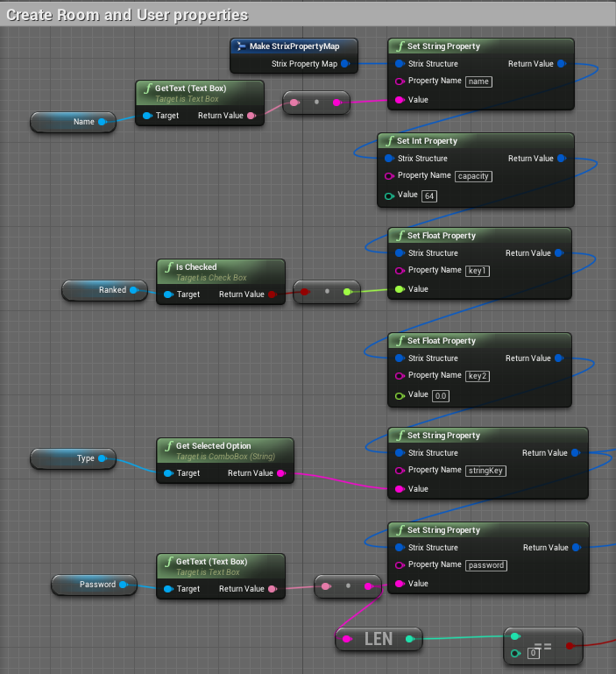The image size is (616, 674).
Task: Edit the Value field showing 0.0
Action: coord(441,396)
